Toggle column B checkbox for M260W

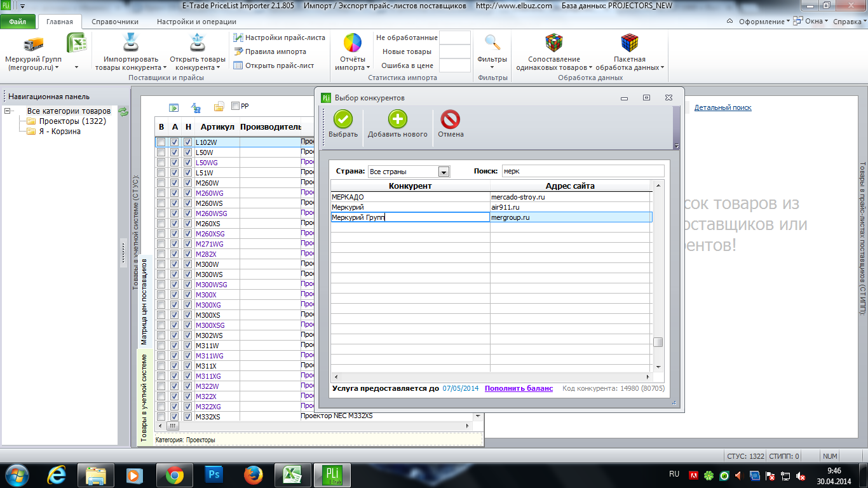(x=161, y=183)
